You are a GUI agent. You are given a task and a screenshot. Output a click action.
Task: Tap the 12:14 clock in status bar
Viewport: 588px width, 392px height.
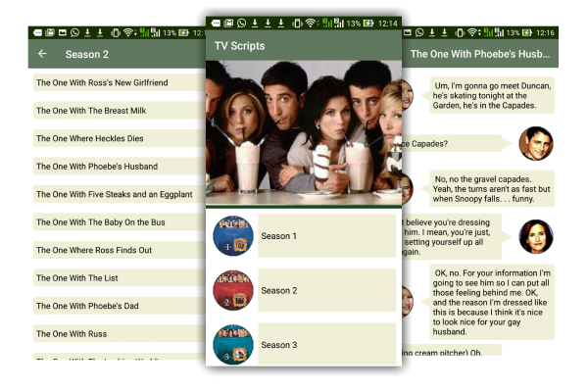pyautogui.click(x=388, y=24)
